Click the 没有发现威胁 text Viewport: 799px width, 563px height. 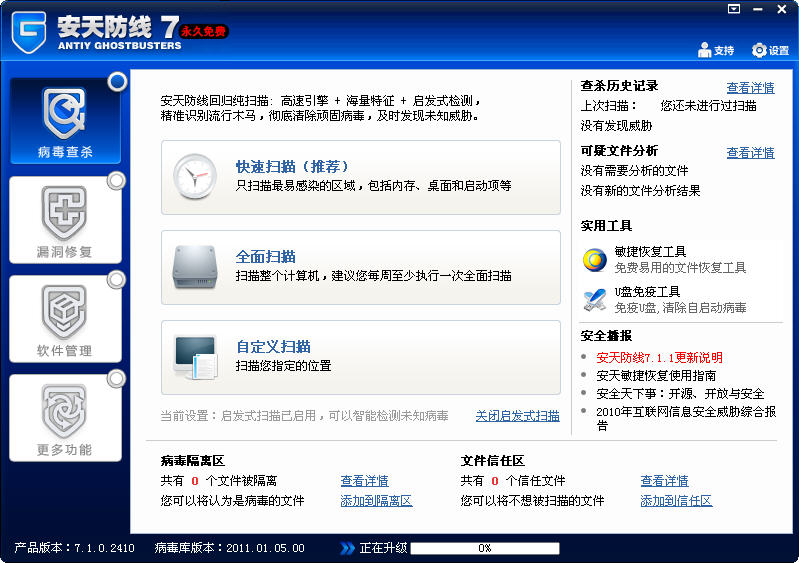616,125
